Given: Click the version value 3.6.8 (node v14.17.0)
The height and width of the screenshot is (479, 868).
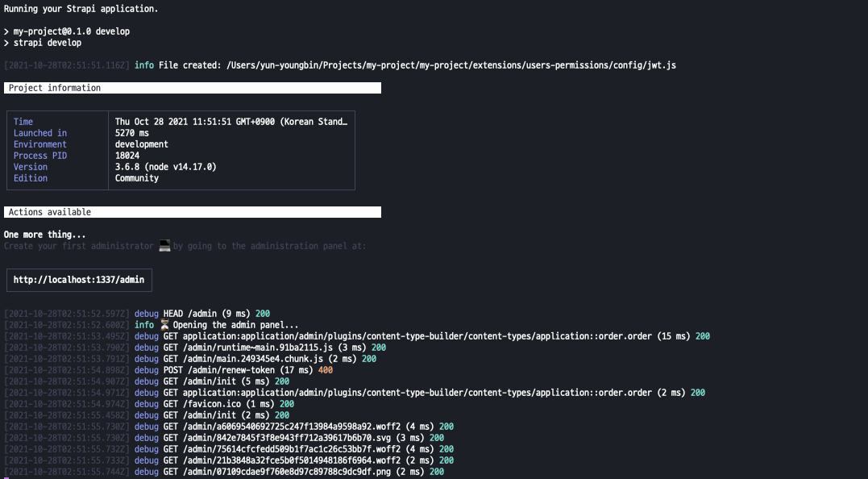Looking at the screenshot, I should tap(165, 167).
